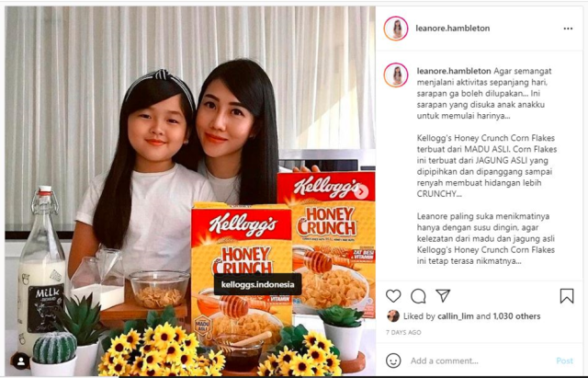Open more options three-dot menu
588x378 pixels.
[568, 29]
